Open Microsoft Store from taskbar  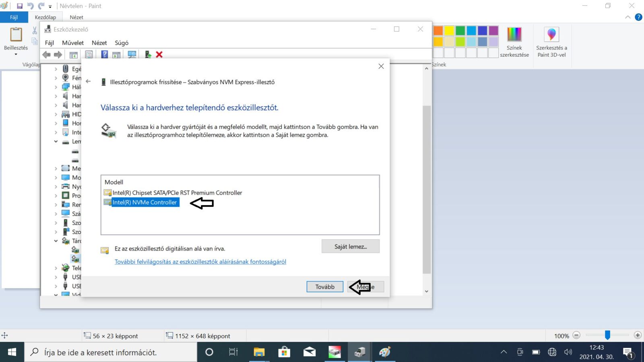[x=284, y=352]
